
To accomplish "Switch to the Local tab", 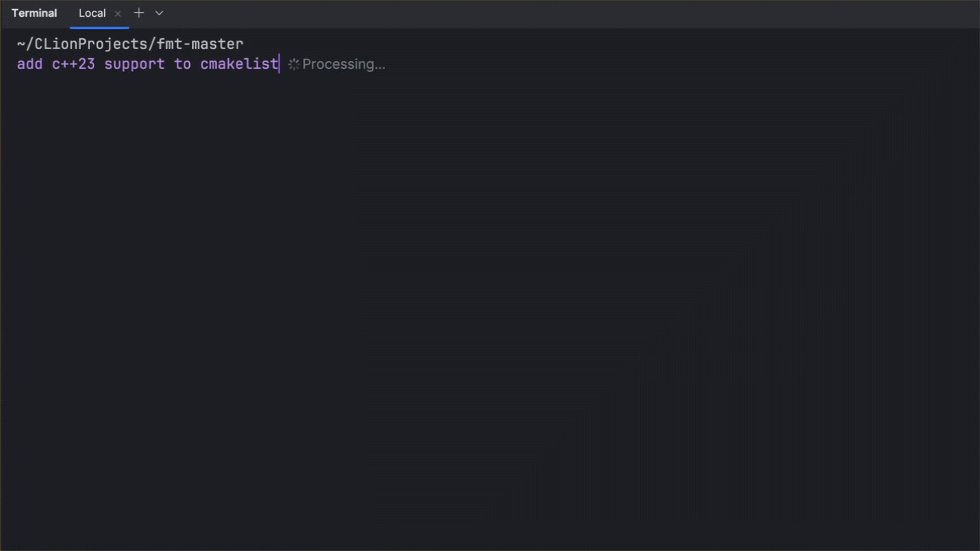I will [x=92, y=13].
